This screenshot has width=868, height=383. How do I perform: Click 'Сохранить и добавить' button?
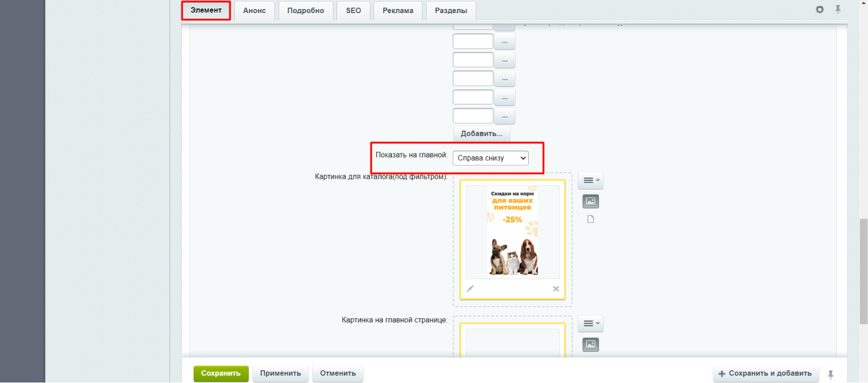[x=766, y=374]
